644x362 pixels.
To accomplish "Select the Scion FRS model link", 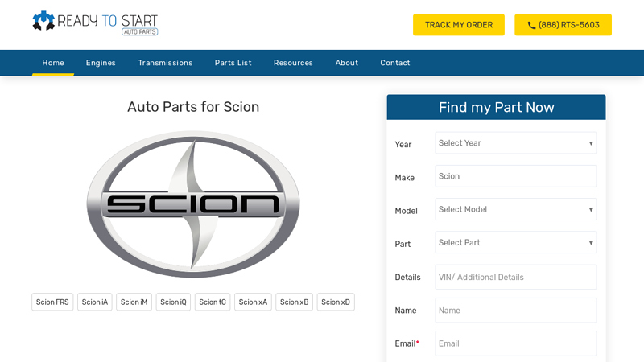I will click(x=52, y=302).
